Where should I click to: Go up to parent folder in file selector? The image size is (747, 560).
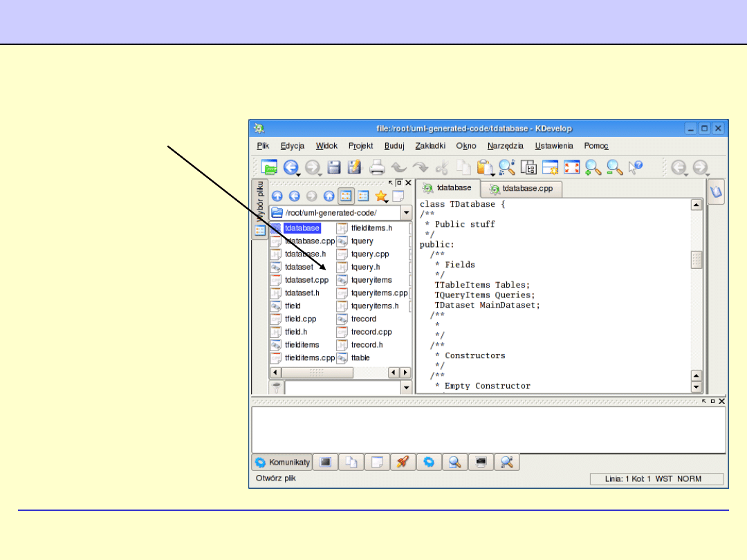tap(277, 196)
